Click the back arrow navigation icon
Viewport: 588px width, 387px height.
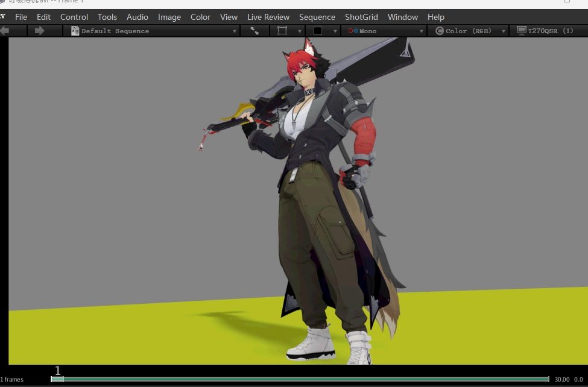point(4,31)
